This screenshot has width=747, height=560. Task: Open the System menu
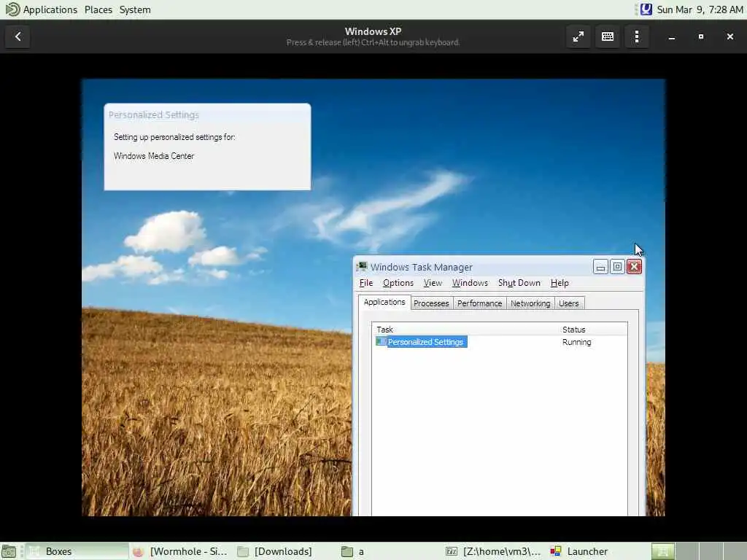(x=135, y=9)
